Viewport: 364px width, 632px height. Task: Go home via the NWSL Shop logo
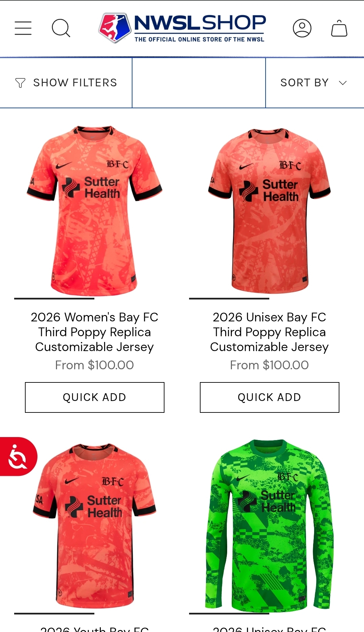[182, 28]
